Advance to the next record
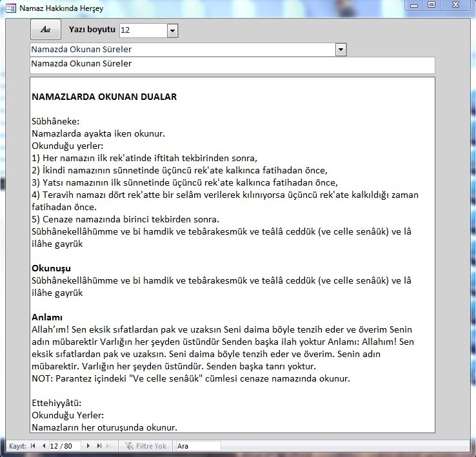This screenshot has width=476, height=457. point(89,446)
